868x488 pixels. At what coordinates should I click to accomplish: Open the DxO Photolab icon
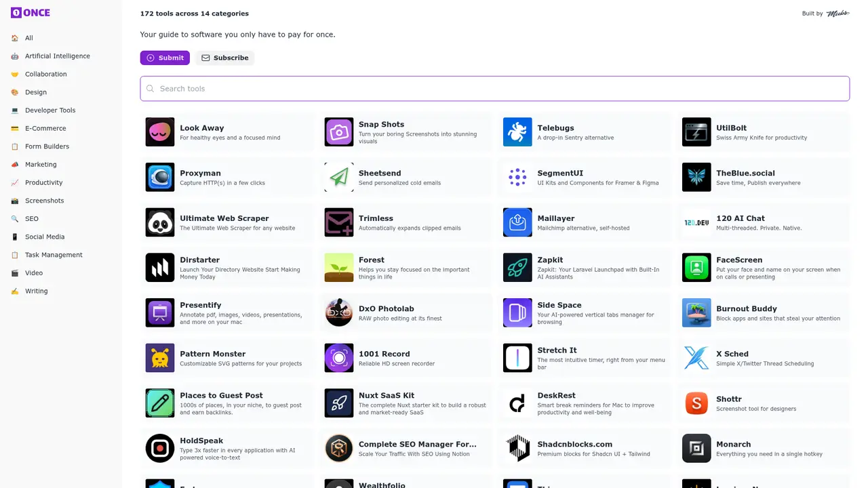click(339, 313)
